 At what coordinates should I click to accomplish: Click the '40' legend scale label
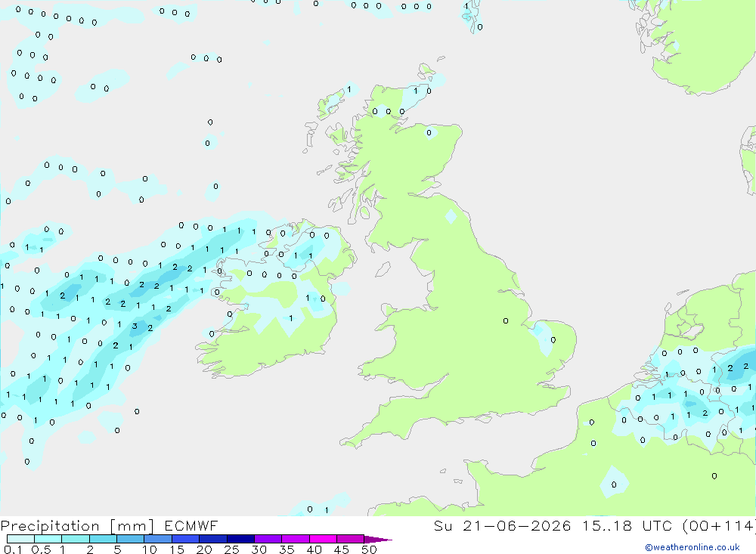[x=314, y=549]
